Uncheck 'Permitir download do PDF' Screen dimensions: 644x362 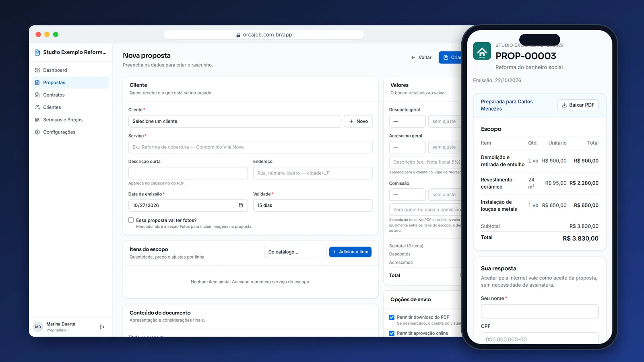392,317
